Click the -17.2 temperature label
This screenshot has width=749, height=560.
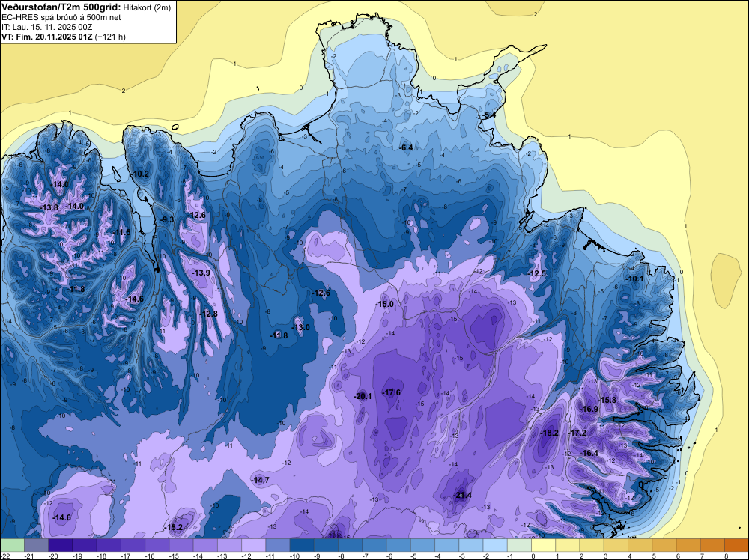pyautogui.click(x=577, y=433)
